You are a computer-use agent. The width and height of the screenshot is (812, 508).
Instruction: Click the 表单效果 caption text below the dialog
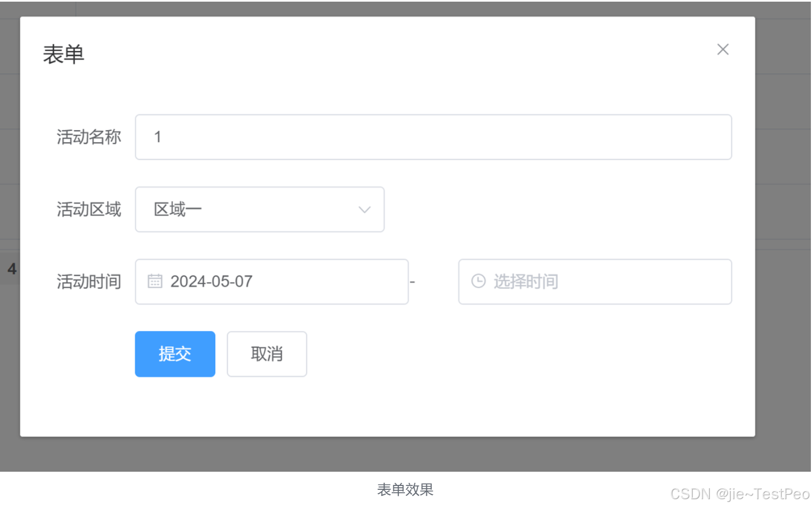pyautogui.click(x=405, y=489)
